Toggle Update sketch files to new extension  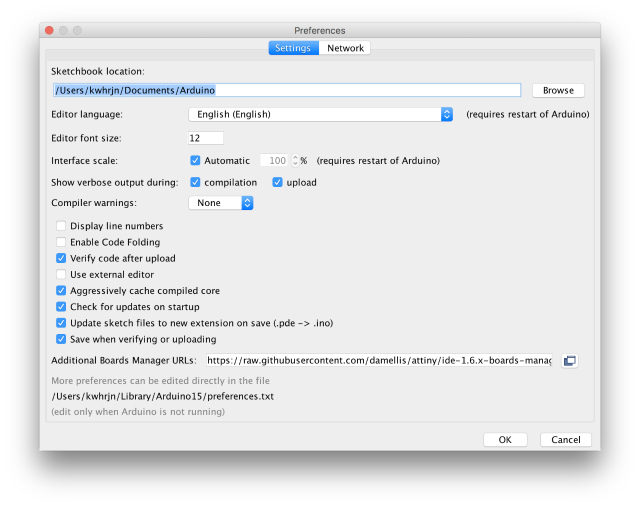pos(61,323)
